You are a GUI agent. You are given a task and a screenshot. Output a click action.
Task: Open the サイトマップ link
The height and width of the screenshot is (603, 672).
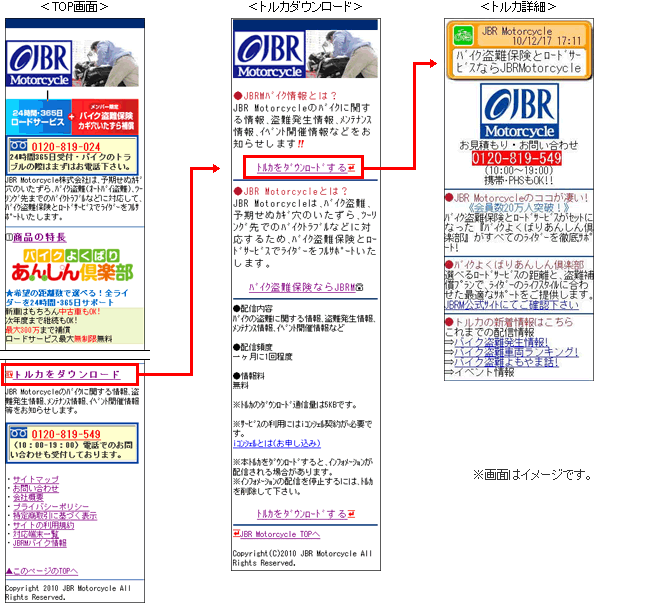point(36,479)
